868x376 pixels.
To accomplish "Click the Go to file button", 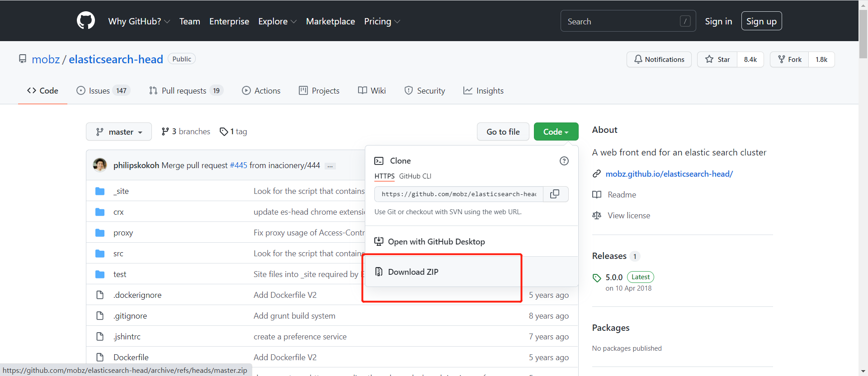I will pos(503,132).
